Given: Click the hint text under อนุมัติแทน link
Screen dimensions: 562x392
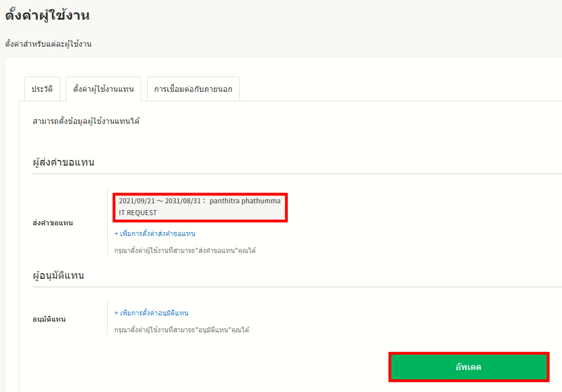Looking at the screenshot, I should (x=181, y=330).
